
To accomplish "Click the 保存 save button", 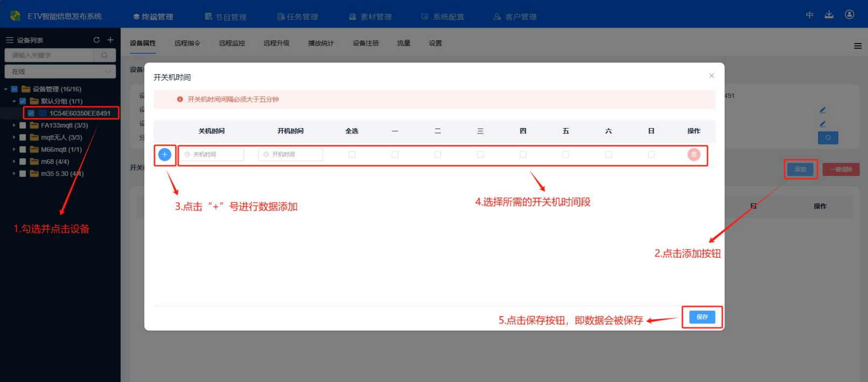I will (x=702, y=317).
